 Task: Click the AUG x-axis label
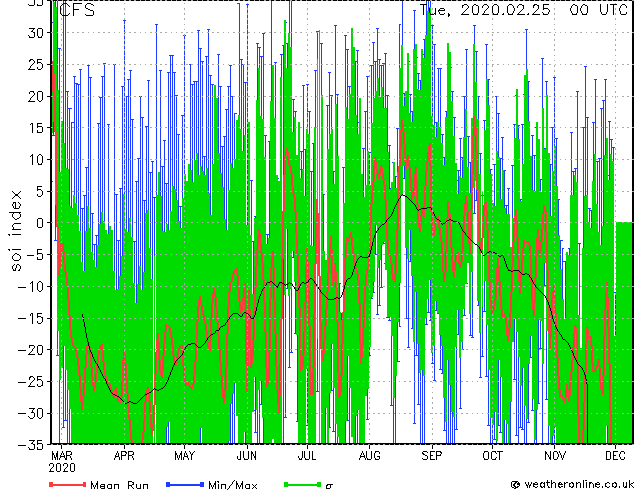(x=370, y=456)
